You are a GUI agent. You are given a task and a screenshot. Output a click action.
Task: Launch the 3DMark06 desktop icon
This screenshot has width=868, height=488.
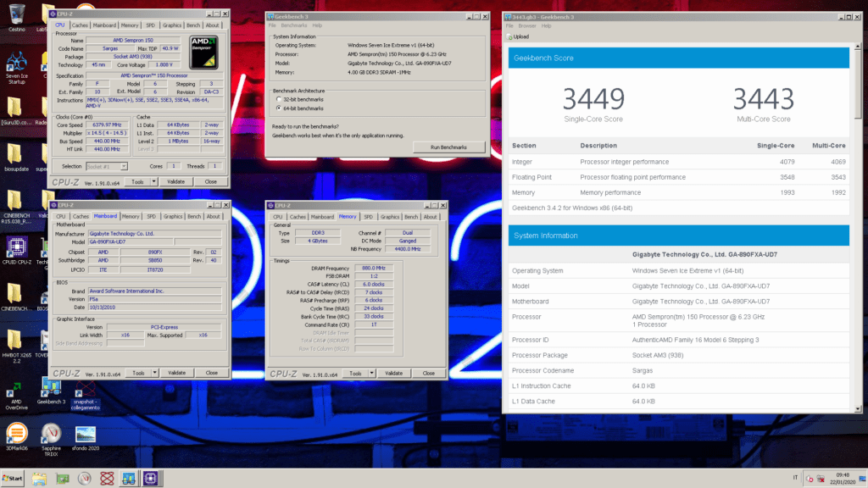coord(17,437)
